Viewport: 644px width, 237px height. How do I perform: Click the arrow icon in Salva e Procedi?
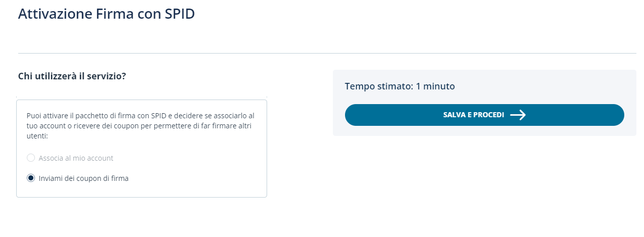tap(518, 115)
